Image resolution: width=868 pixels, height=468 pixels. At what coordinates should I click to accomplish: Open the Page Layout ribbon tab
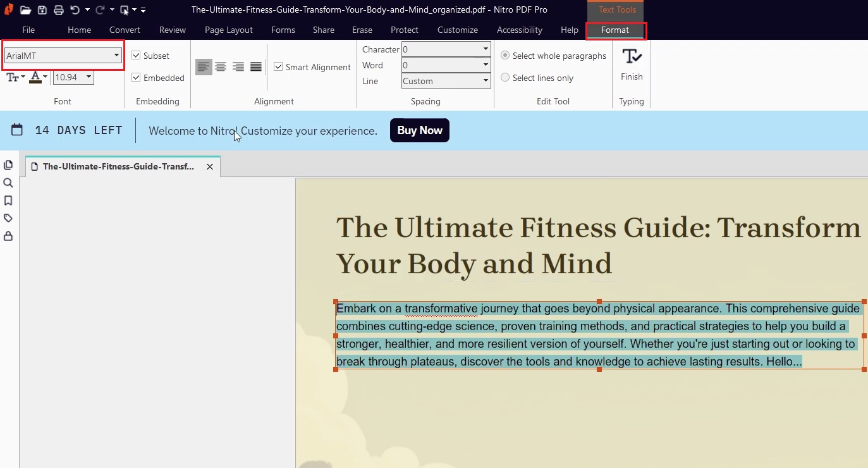click(229, 30)
